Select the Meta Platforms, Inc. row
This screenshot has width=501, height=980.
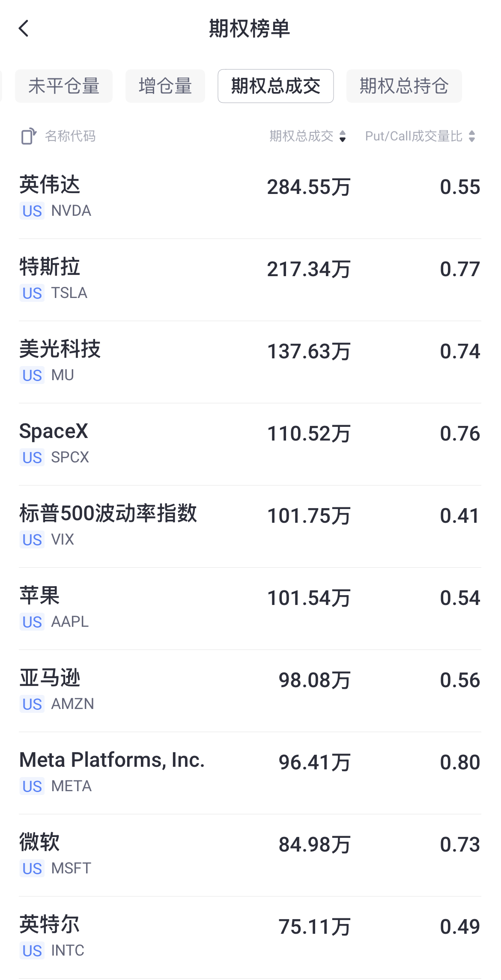point(250,773)
